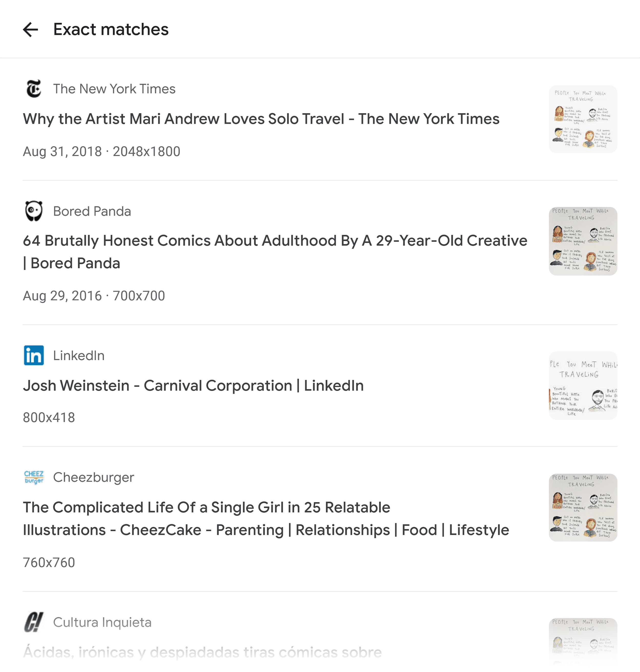Open the Mari Andrew Solo Travel article
Viewport: 640px width, 672px height.
261,119
